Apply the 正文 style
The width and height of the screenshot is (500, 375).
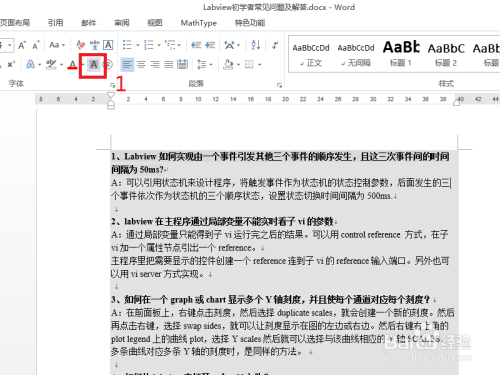(311, 54)
